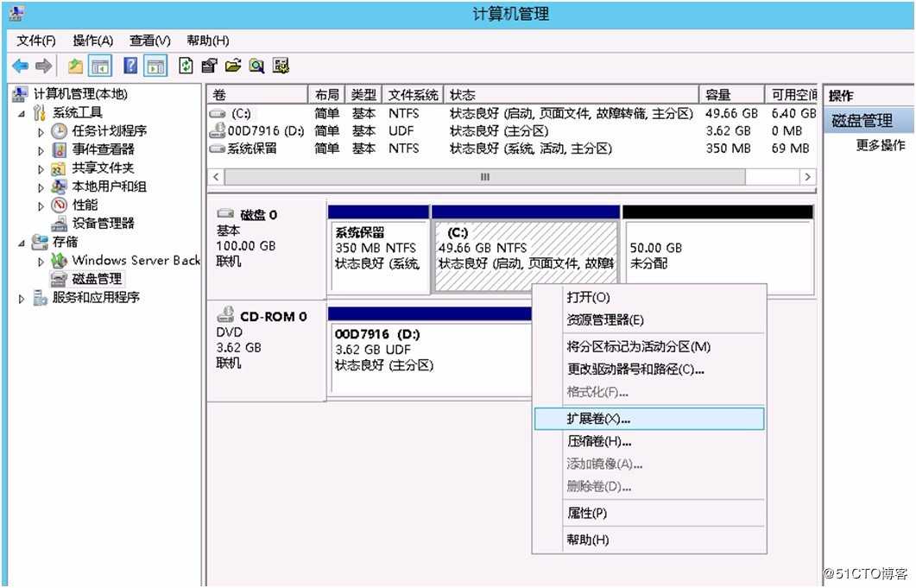Click the blue Help question mark icon
This screenshot has height=588, width=916.
(x=131, y=66)
